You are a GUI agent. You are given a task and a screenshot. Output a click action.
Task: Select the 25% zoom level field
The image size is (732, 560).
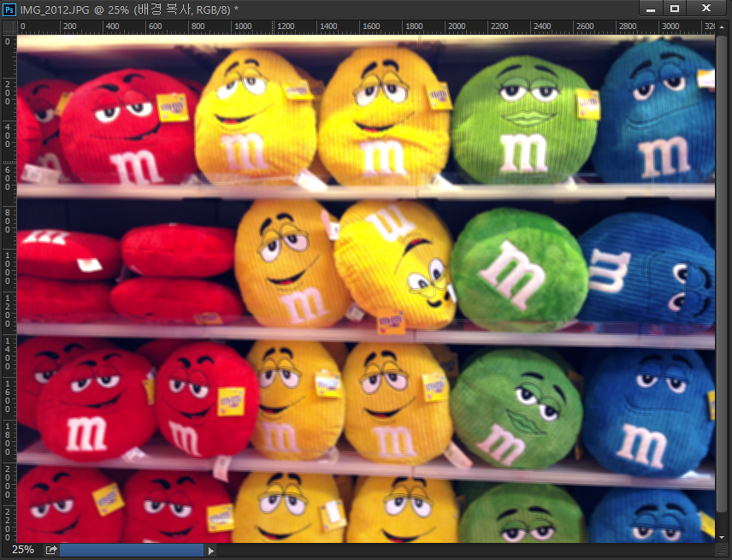22,550
